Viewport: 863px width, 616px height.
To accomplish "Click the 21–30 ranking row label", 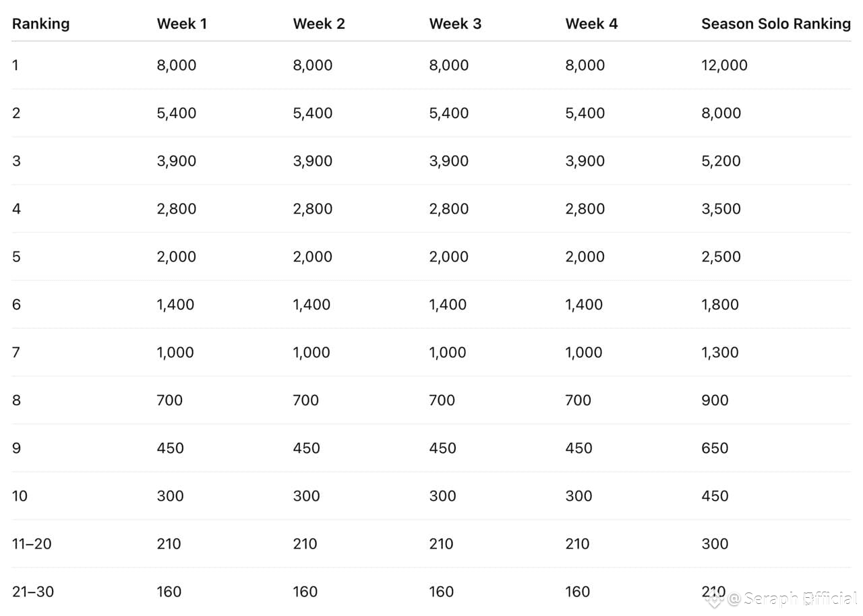I will (32, 592).
